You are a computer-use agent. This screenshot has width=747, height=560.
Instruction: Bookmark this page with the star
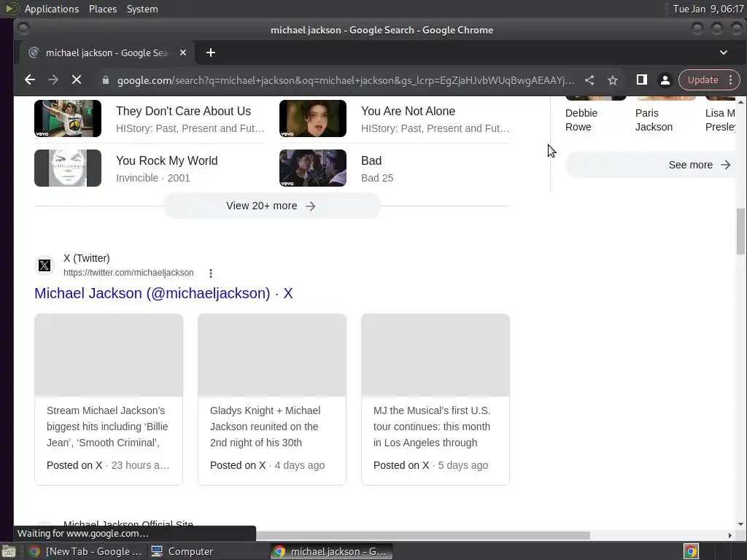point(613,80)
